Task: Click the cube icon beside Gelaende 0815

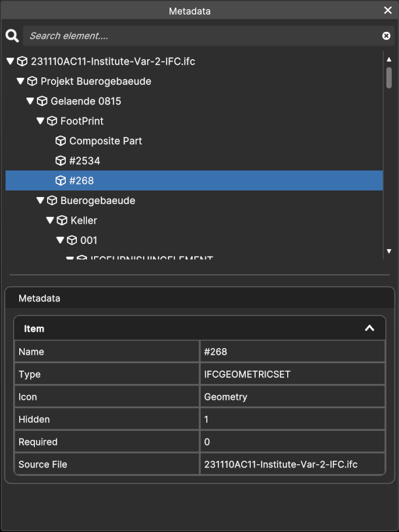Action: tap(42, 101)
